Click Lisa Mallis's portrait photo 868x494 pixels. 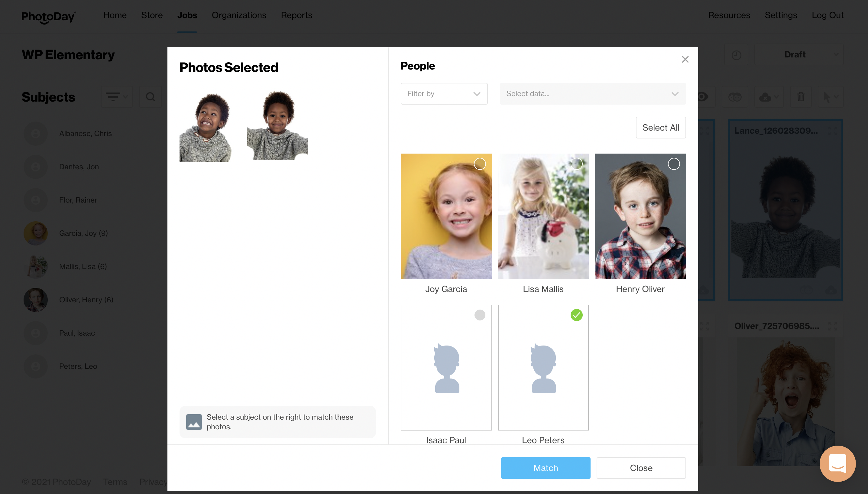(x=543, y=216)
